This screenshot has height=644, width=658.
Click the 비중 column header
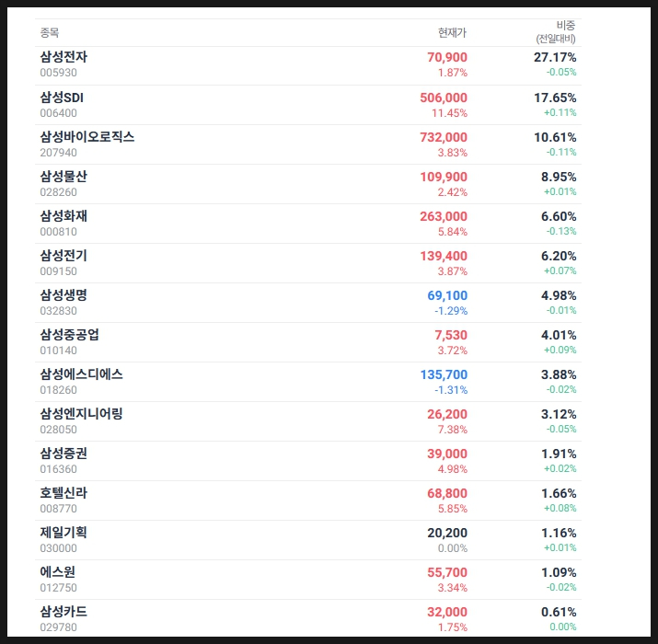565,26
